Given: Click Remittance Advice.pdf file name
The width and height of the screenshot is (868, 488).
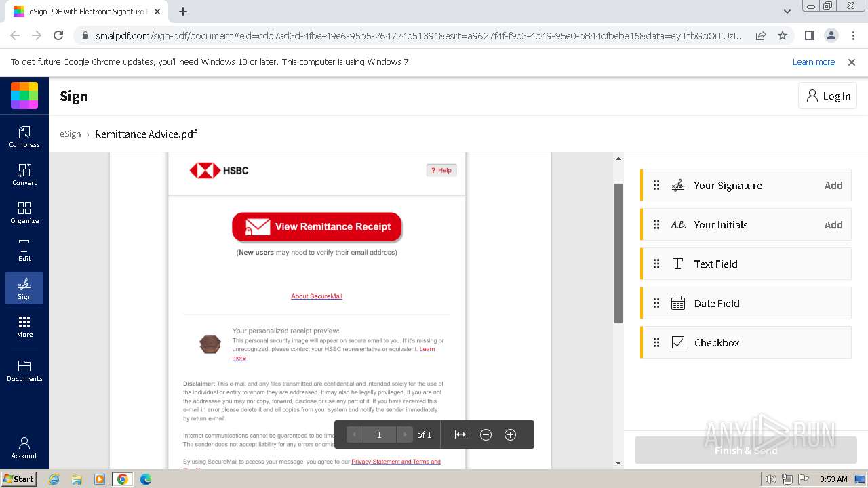Looking at the screenshot, I should [x=146, y=134].
